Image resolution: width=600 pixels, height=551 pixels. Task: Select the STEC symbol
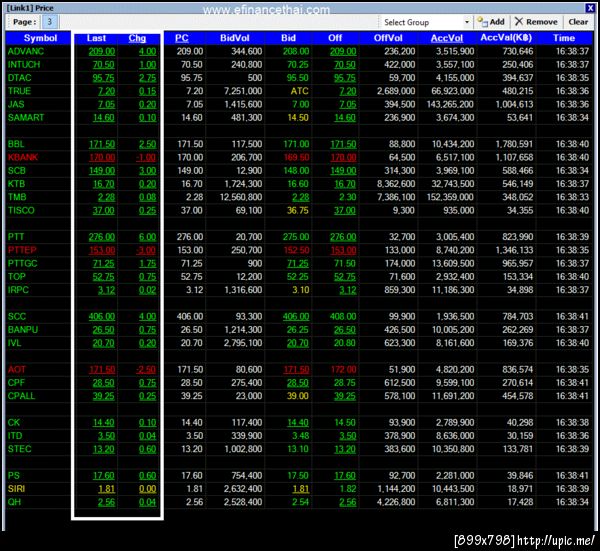click(x=19, y=449)
